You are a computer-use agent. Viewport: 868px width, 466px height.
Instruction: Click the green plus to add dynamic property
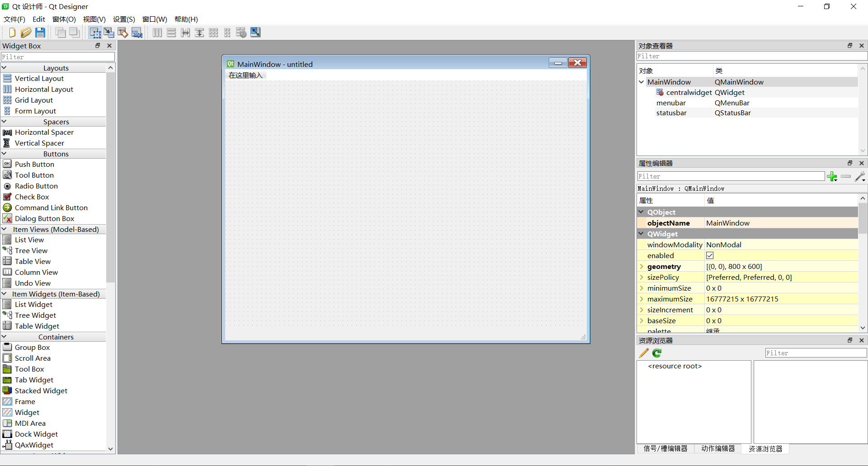pos(832,176)
